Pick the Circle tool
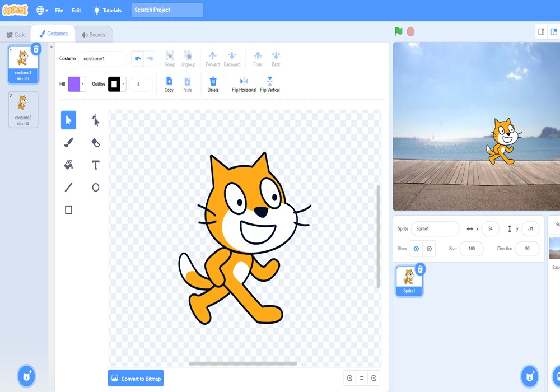This screenshot has height=392, width=560. point(95,188)
